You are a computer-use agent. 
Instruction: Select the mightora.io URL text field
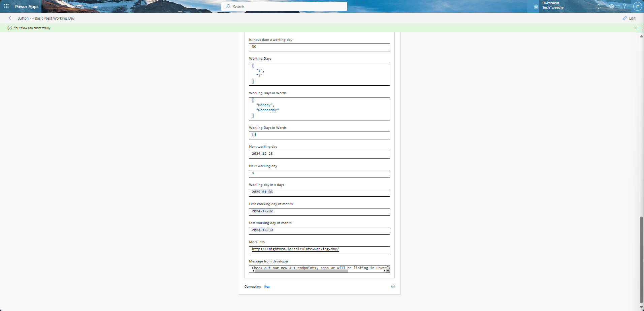[x=319, y=250]
